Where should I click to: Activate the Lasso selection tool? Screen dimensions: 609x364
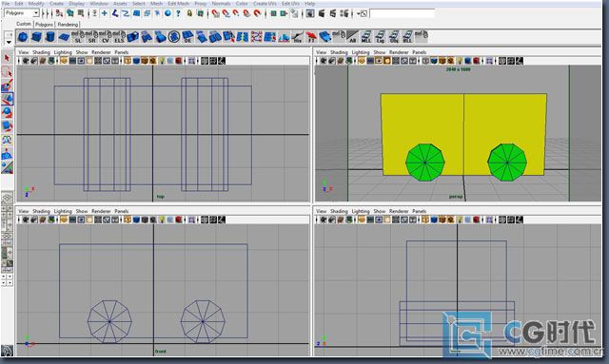7,72
